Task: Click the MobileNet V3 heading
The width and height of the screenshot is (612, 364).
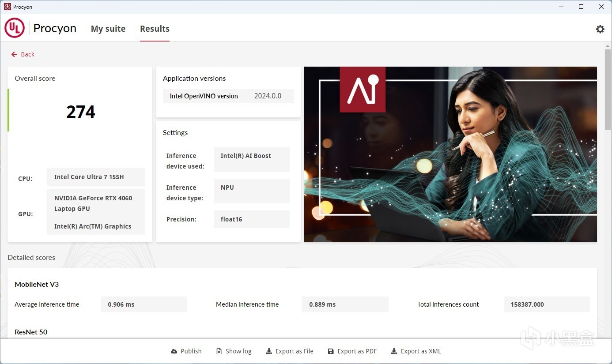Action: tap(37, 285)
